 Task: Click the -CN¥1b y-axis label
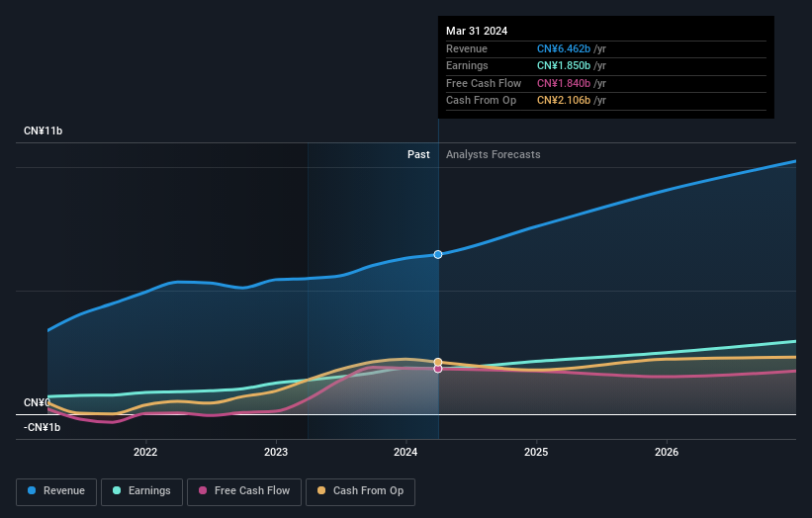(x=42, y=427)
